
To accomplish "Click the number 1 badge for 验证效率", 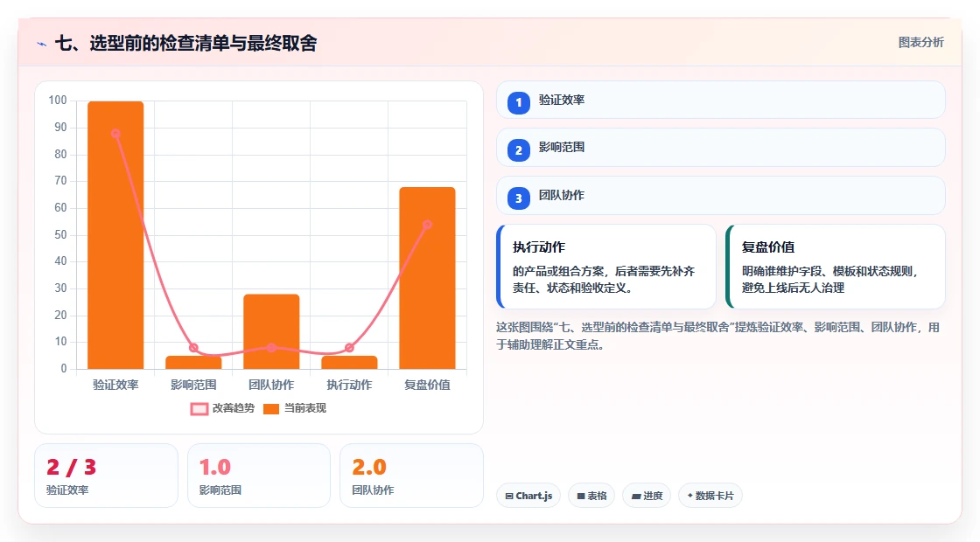I will click(518, 102).
